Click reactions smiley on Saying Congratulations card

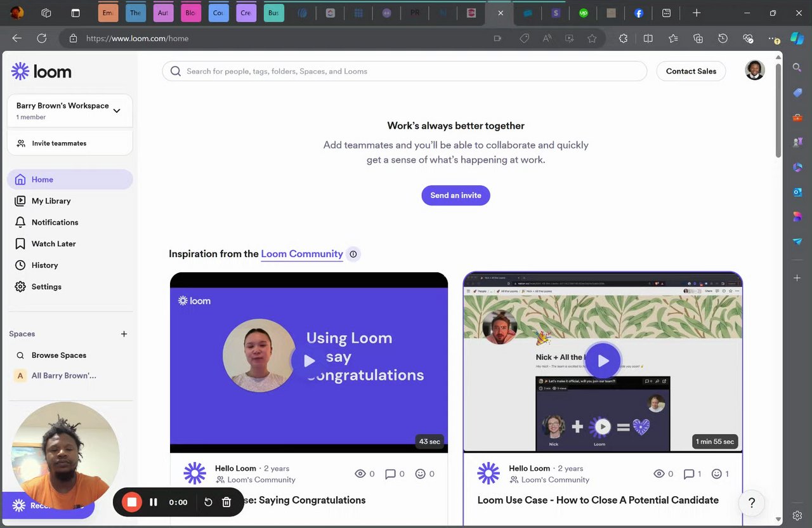click(x=420, y=473)
